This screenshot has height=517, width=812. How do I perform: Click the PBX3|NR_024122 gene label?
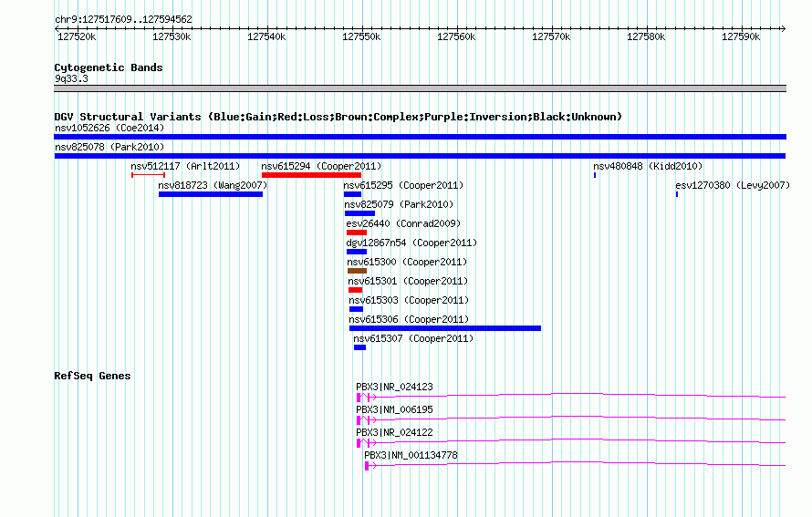click(395, 432)
